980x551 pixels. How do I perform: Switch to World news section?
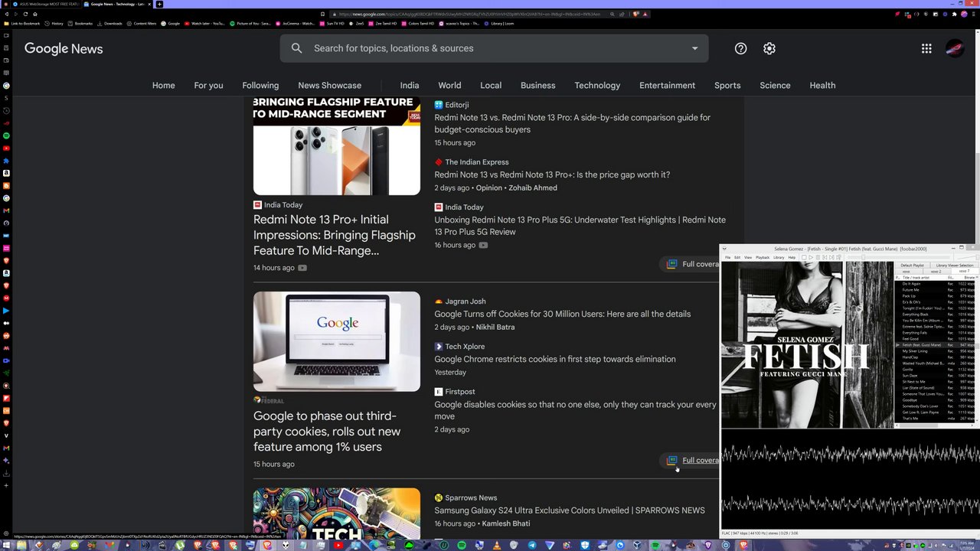449,85
